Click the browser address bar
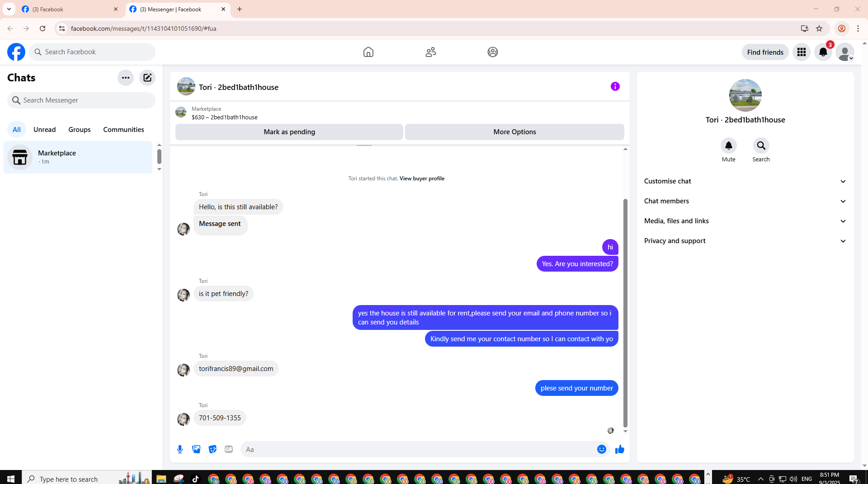868x484 pixels. click(429, 28)
